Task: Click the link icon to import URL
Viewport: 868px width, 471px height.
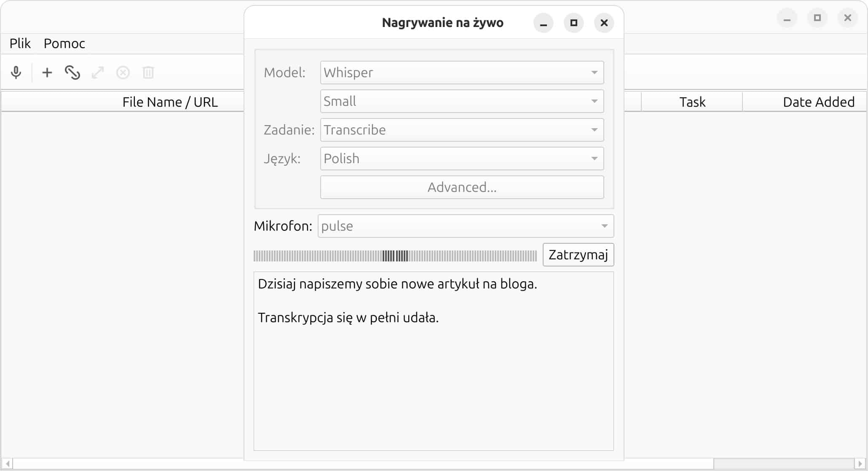Action: [72, 73]
